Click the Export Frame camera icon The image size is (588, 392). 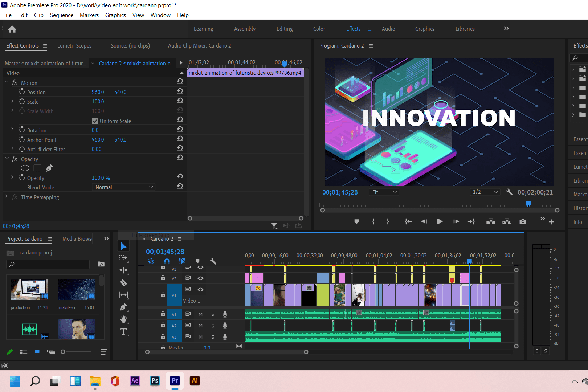tap(523, 221)
